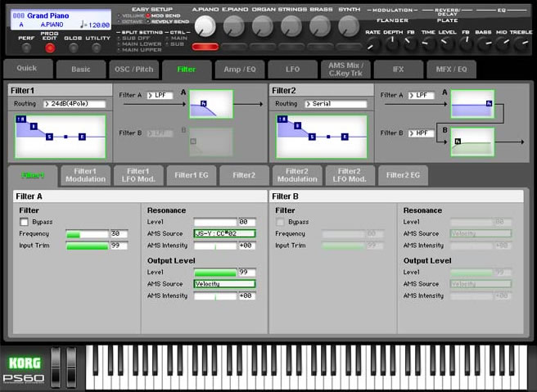Select the Filter2 EG sub-tab

403,175
